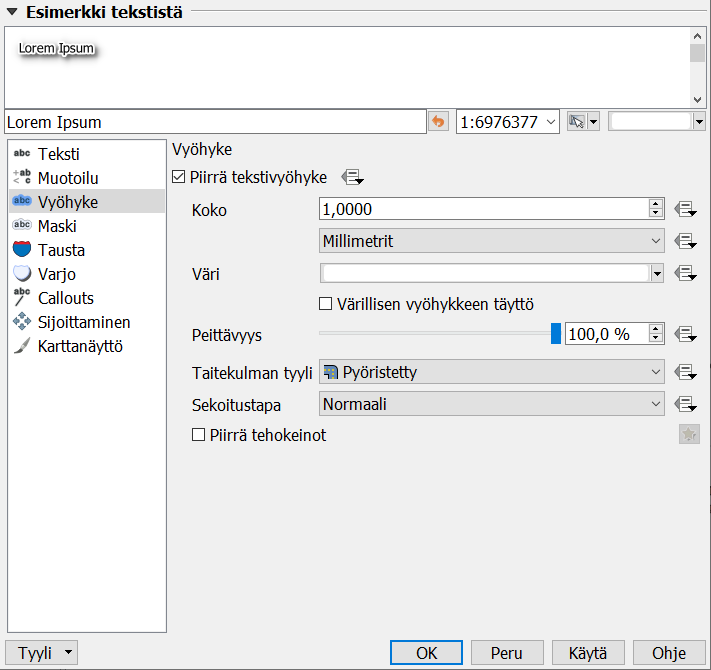Open the Pyöristetty join style dropdown
Image resolution: width=711 pixels, height=670 pixels.
point(491,373)
